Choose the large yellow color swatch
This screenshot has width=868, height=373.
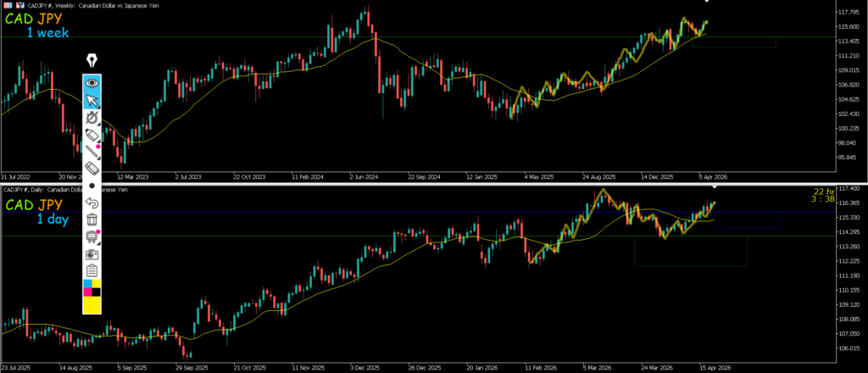92,306
